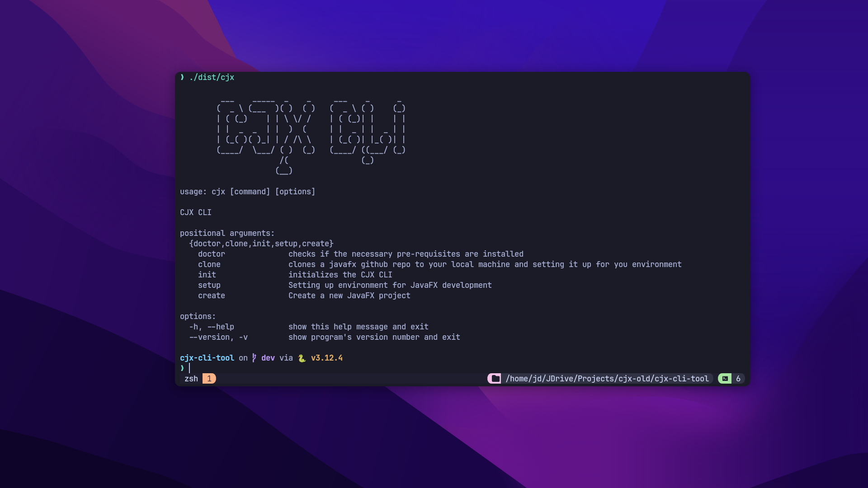Click the {doctor,clone,init,setup,create} list
868x488 pixels.
[x=261, y=244]
